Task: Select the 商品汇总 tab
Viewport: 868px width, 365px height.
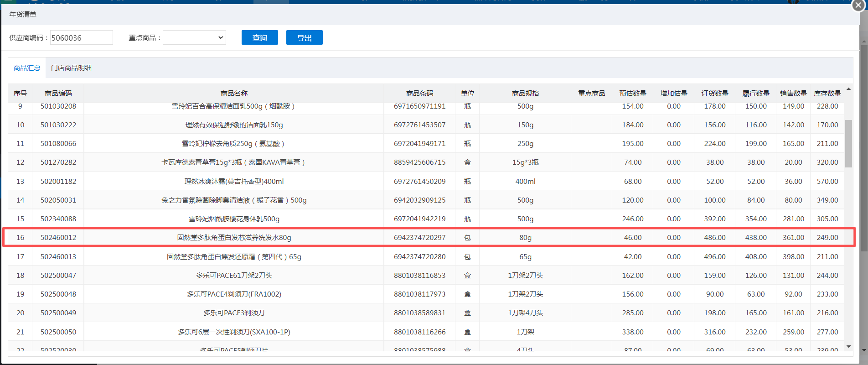Action: (x=27, y=68)
